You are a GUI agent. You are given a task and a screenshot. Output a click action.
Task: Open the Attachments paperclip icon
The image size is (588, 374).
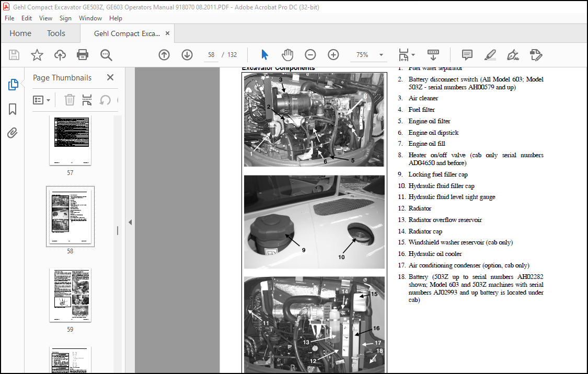pyautogui.click(x=13, y=133)
